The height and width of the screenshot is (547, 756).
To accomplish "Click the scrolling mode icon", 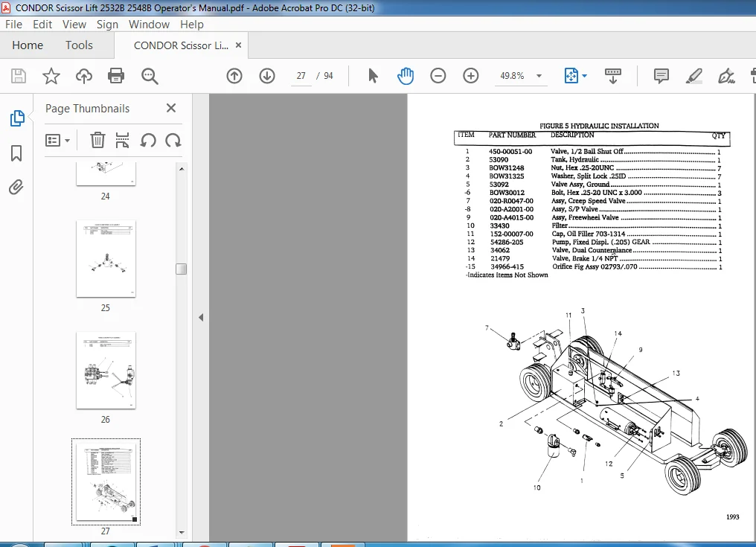I will coord(613,76).
